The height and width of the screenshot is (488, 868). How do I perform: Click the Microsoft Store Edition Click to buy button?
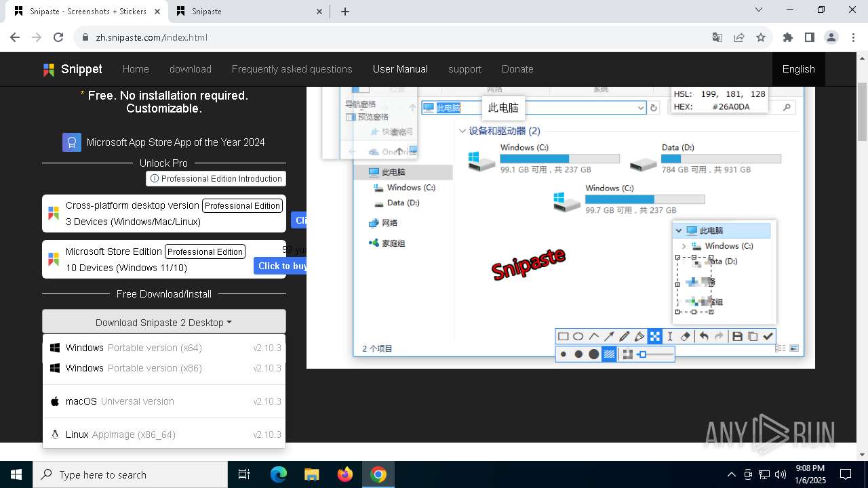[280, 266]
